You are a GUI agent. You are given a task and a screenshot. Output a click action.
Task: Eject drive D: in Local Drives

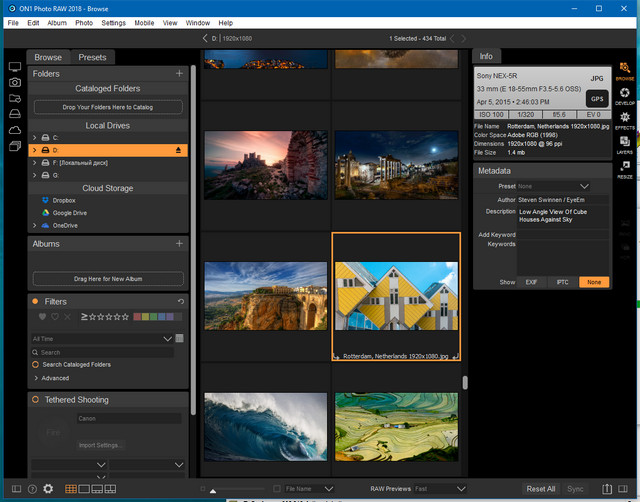tap(180, 149)
